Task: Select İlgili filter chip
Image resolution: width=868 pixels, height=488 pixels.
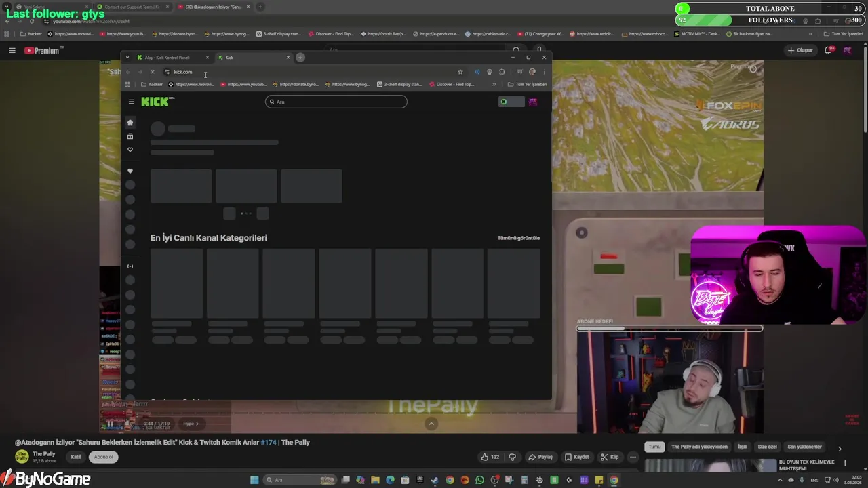Action: [x=743, y=447]
